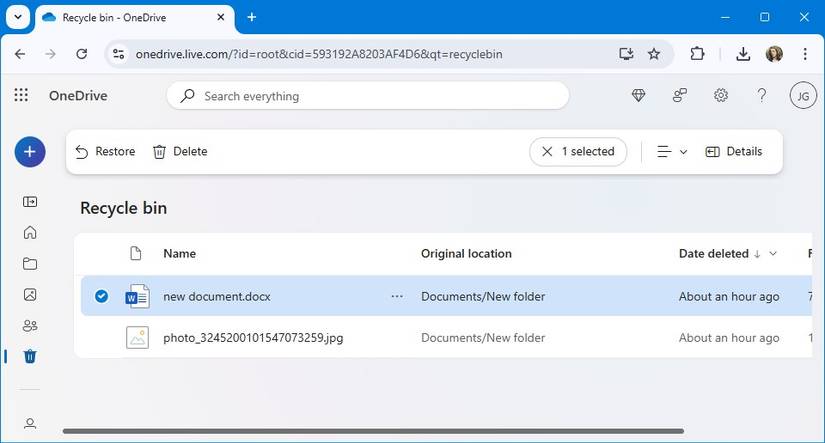Viewport: 825px width, 443px height.
Task: Click the Premium diamond icon
Action: [638, 95]
